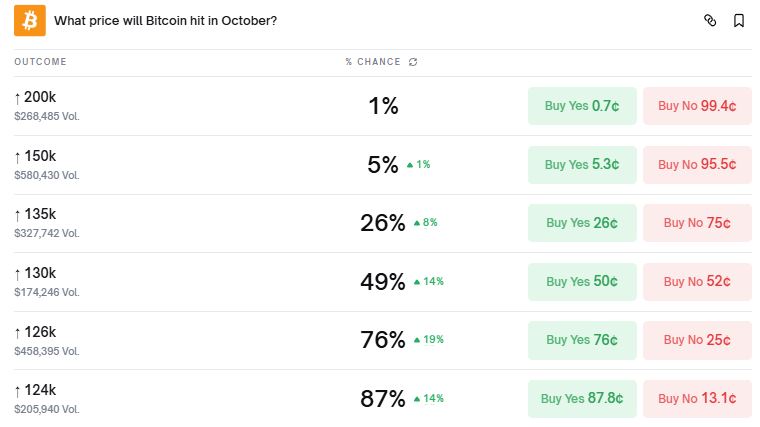The height and width of the screenshot is (427, 760).
Task: Copy the market link with chain icon
Action: coord(710,20)
